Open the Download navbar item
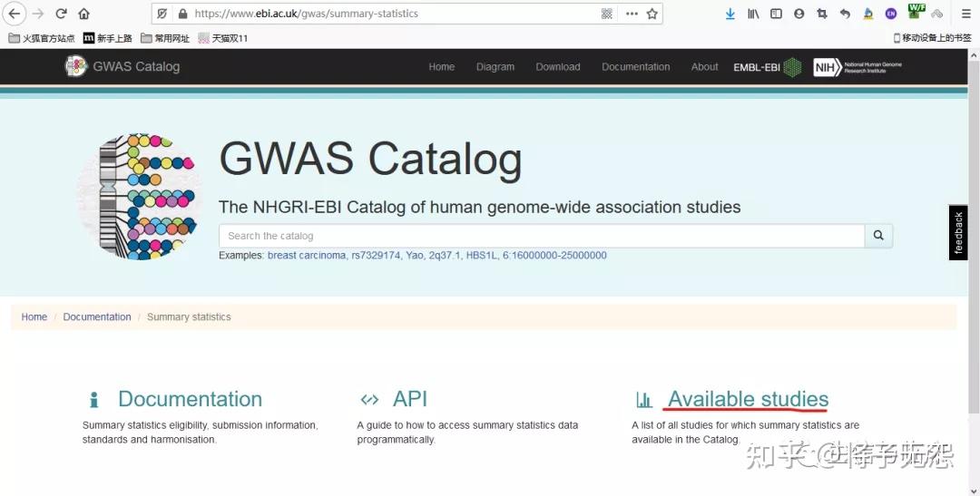The image size is (980, 496). pyautogui.click(x=557, y=67)
